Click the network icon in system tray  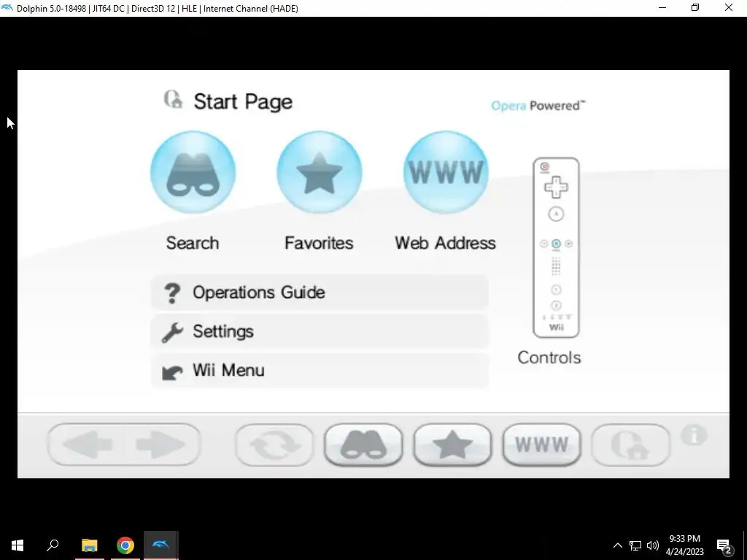coord(635,545)
